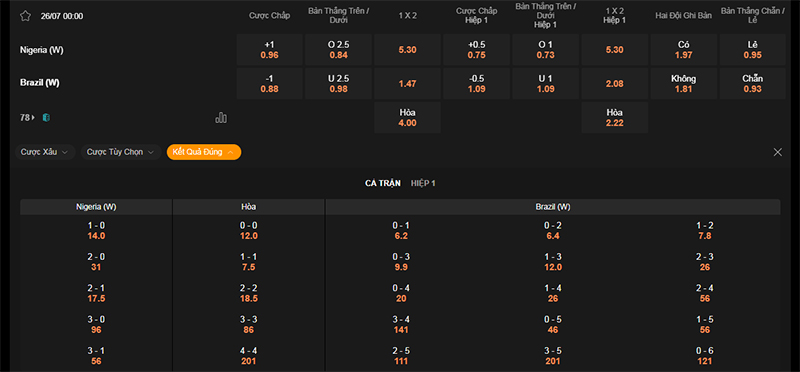This screenshot has height=372, width=800.
Task: Star the 26/07 match as favorite
Action: click(x=25, y=16)
